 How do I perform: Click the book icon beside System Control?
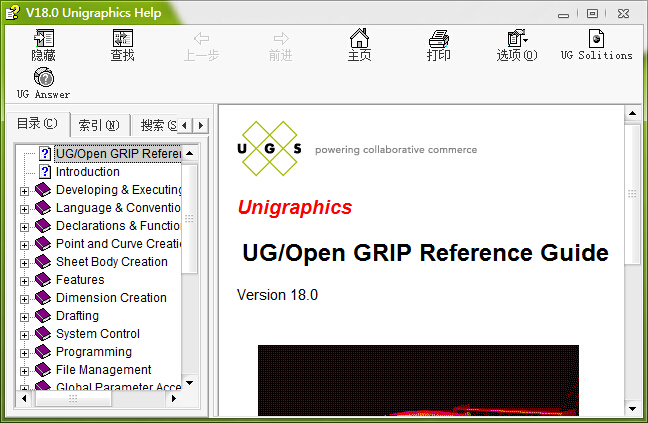click(x=43, y=333)
